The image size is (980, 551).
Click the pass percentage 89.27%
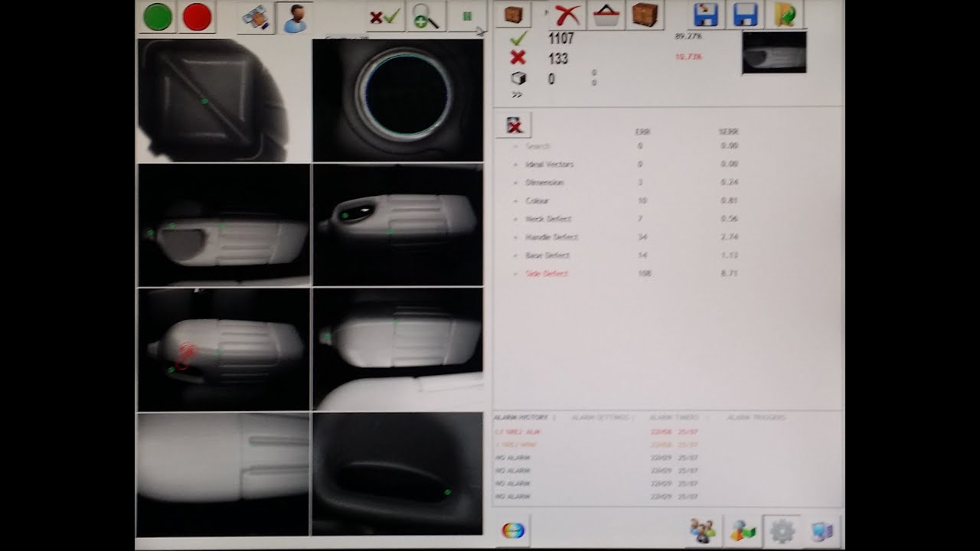pos(689,36)
